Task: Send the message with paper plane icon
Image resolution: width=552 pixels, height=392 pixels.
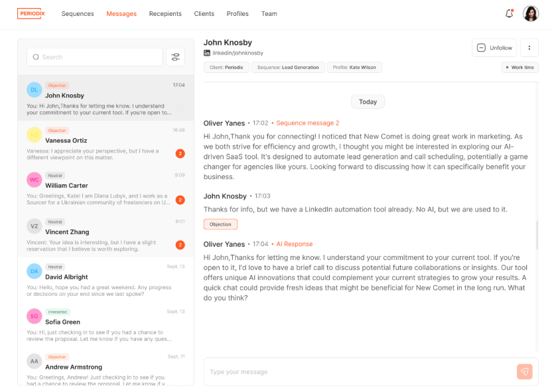Action: tap(525, 371)
